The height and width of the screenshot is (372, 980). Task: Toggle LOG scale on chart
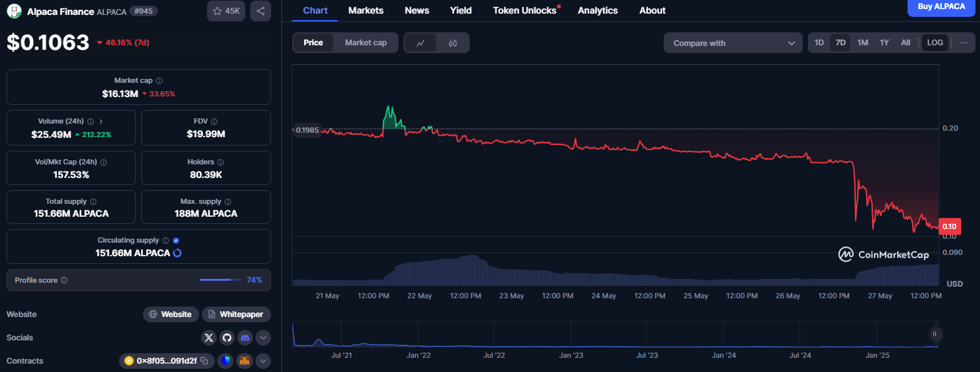click(x=935, y=43)
